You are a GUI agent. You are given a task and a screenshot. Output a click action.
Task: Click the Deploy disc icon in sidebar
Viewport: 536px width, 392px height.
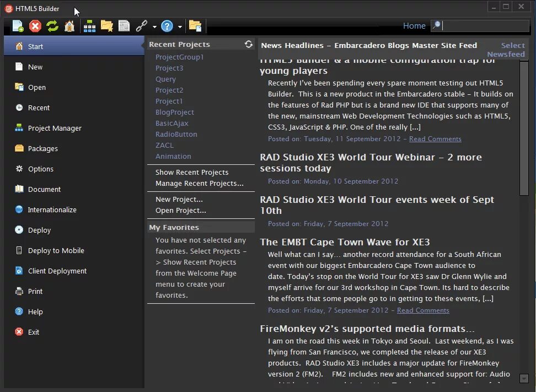(x=19, y=230)
